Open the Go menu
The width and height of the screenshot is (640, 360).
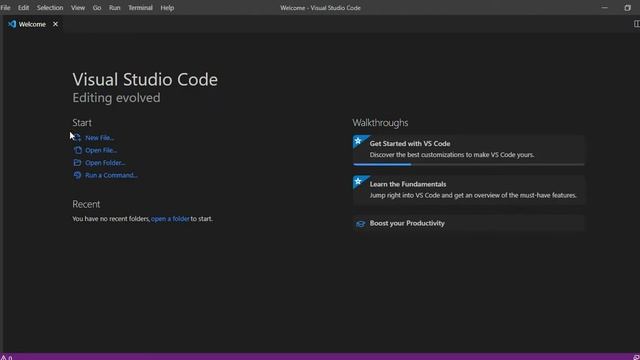pos(97,8)
